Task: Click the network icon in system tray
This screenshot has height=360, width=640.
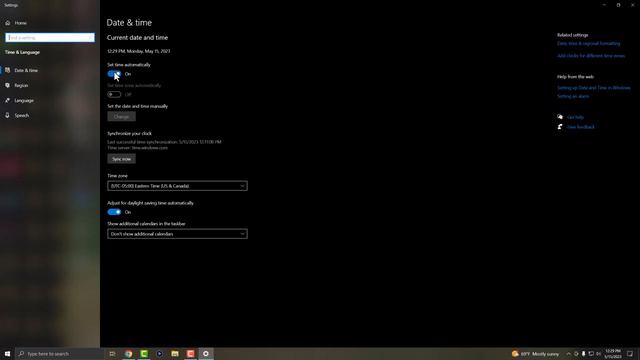Action: tap(591, 354)
